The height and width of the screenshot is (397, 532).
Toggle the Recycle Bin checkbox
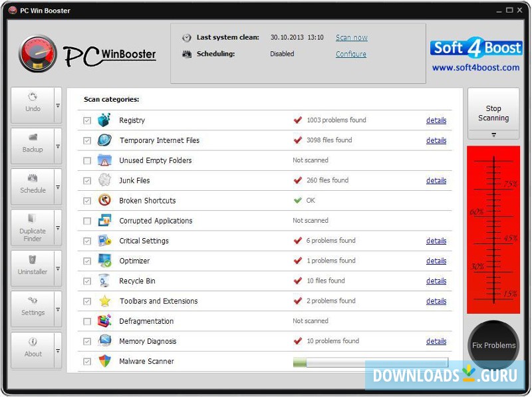point(87,281)
